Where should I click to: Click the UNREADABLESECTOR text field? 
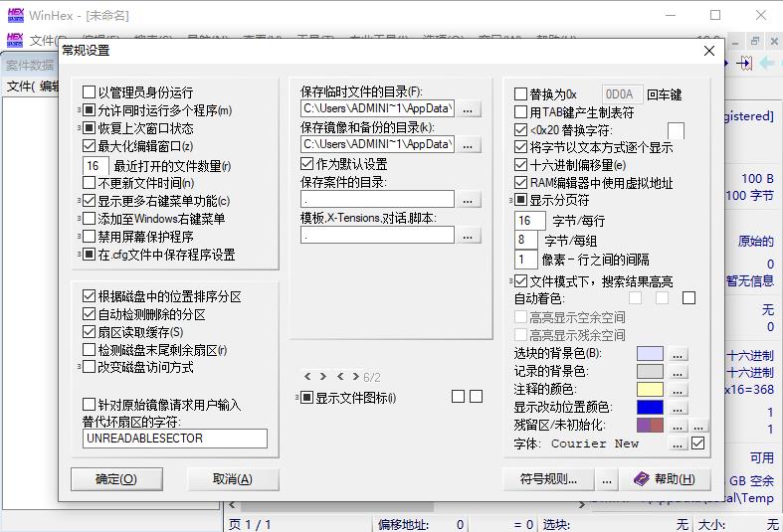[175, 439]
